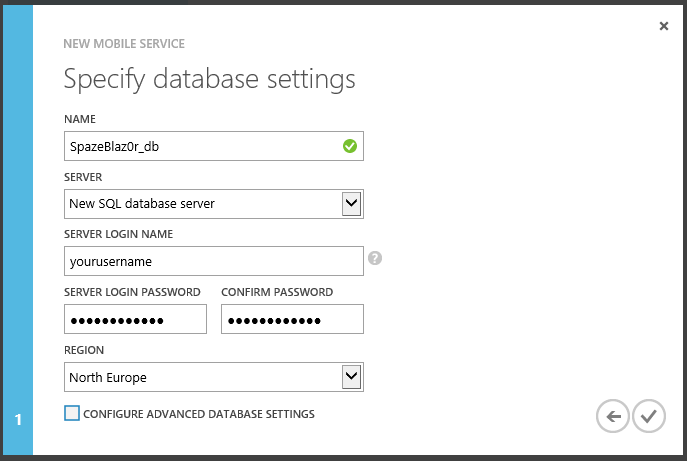Screen dimensions: 687x461
Task: Click the Configure Advanced Database Settings label text
Action: (199, 414)
